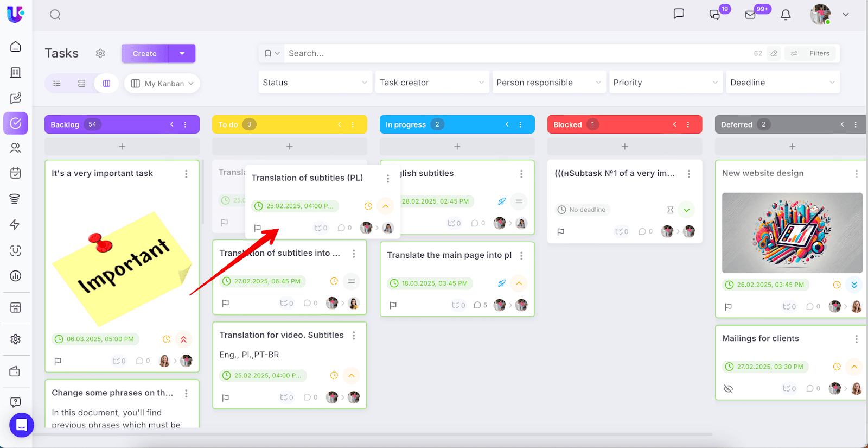
Task: Switch to list view layout
Action: click(57, 84)
